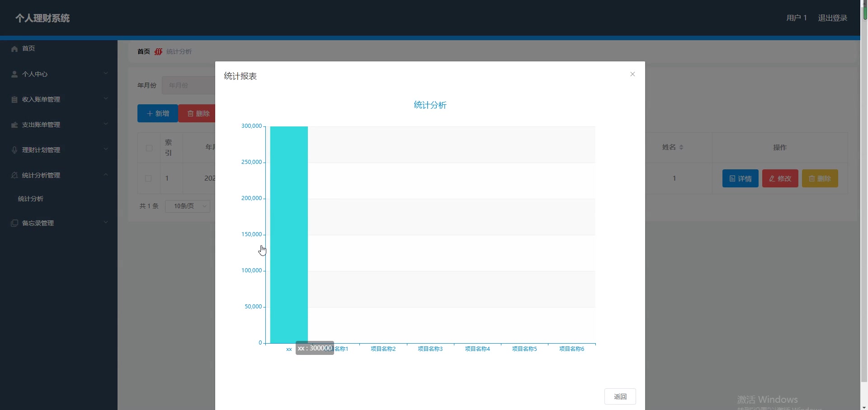The width and height of the screenshot is (868, 410).
Task: Click the user icon beside 个人中心
Action: pos(14,74)
